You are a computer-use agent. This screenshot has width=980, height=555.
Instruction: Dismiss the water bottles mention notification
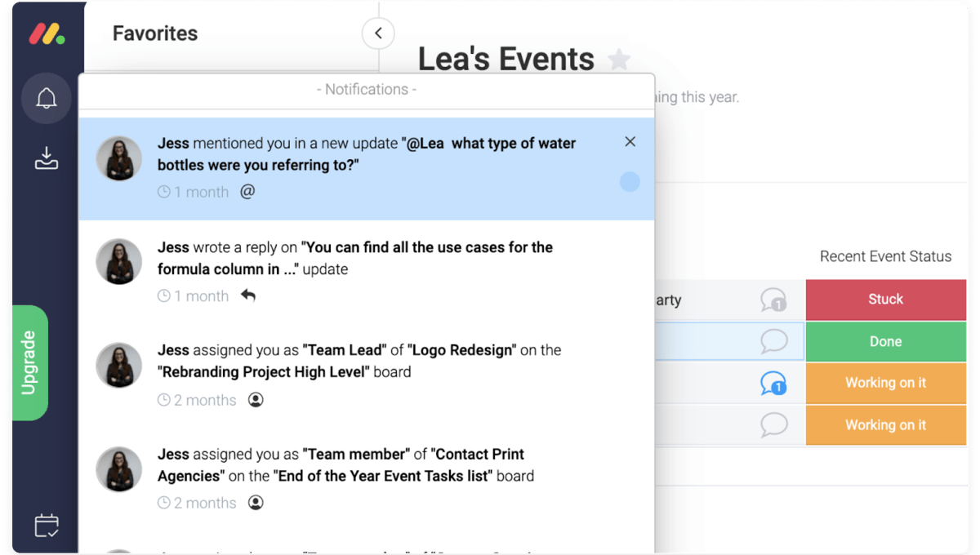(x=630, y=142)
